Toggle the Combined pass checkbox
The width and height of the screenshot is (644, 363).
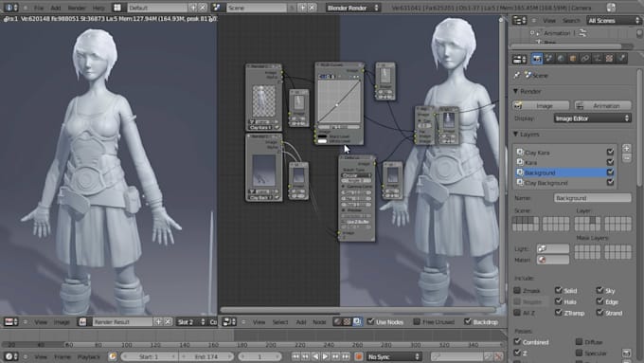pos(517,341)
